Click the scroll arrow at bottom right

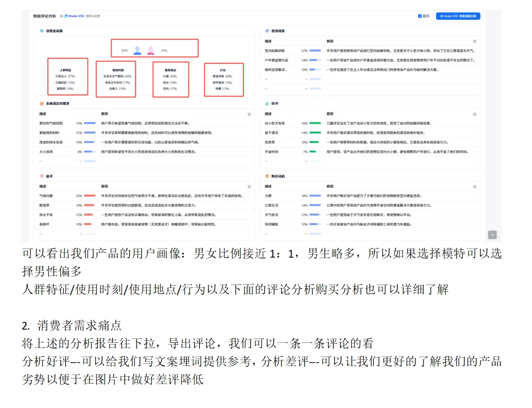point(492,235)
